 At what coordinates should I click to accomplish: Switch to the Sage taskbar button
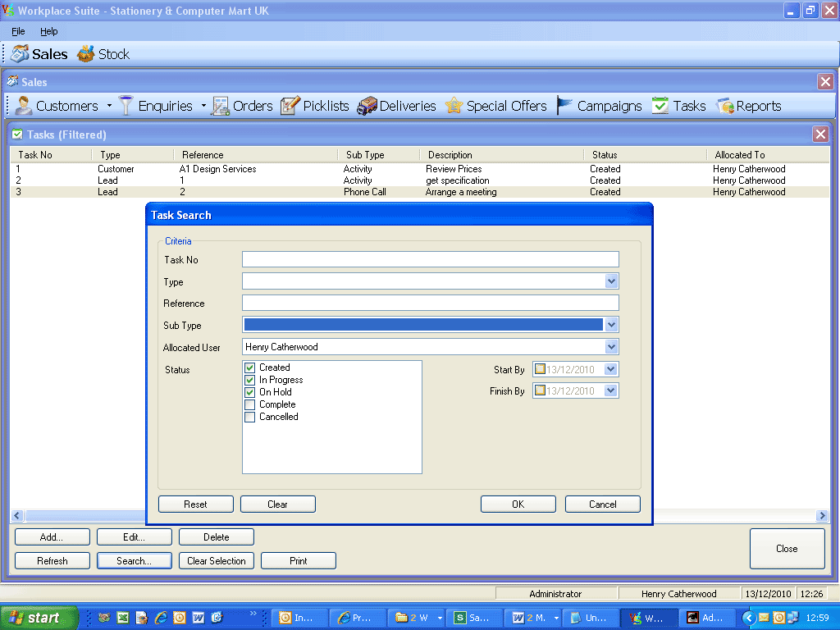click(x=474, y=618)
